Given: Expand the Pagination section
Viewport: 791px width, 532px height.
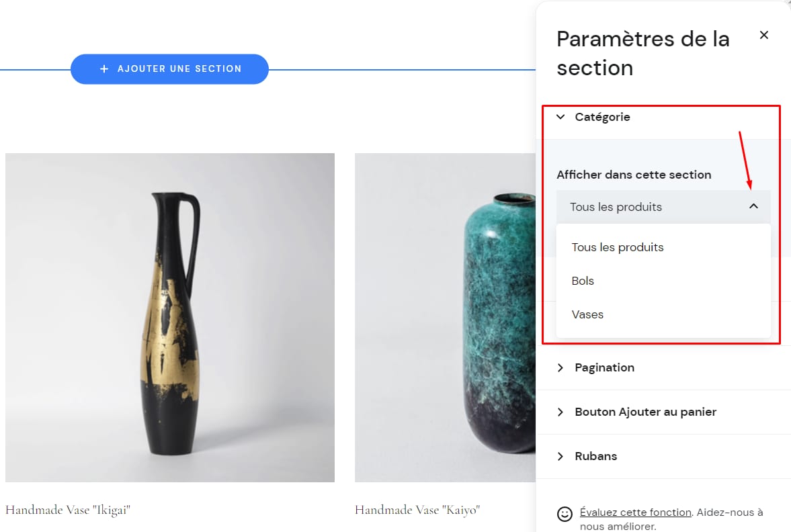Looking at the screenshot, I should pyautogui.click(x=604, y=367).
